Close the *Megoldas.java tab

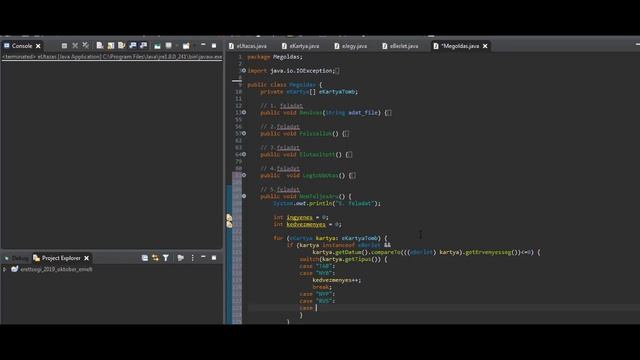click(x=485, y=46)
